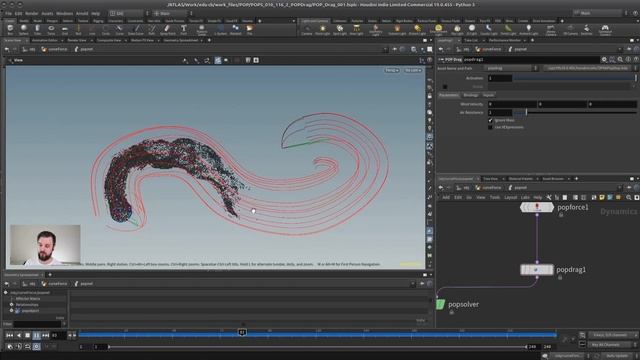The height and width of the screenshot is (360, 640).
Task: Click the Metaball shelf tool
Action: tap(236, 29)
